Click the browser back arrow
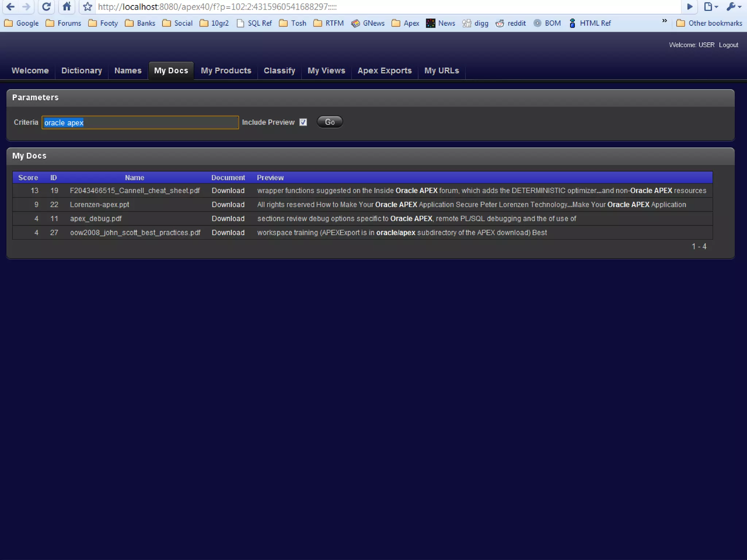The image size is (747, 560). pos(11,7)
